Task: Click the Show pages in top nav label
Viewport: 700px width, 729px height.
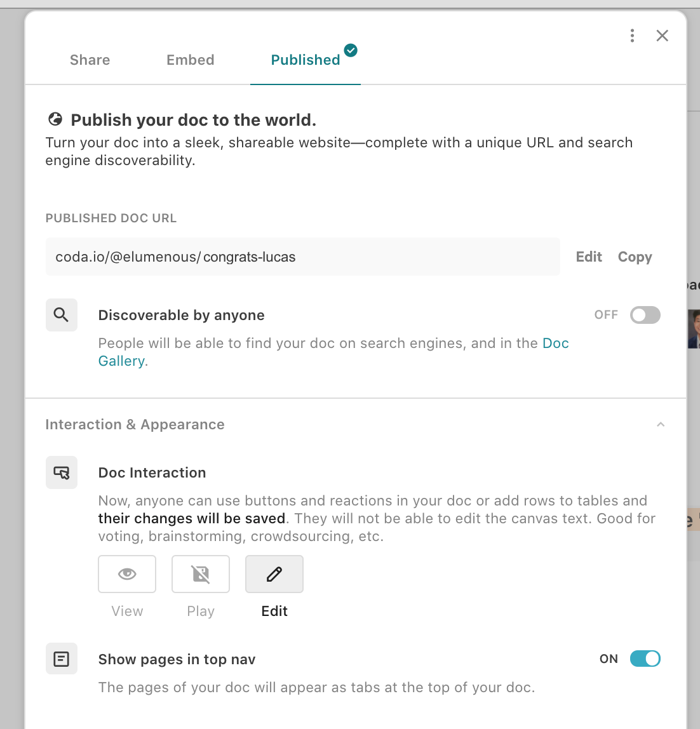Action: pyautogui.click(x=177, y=659)
